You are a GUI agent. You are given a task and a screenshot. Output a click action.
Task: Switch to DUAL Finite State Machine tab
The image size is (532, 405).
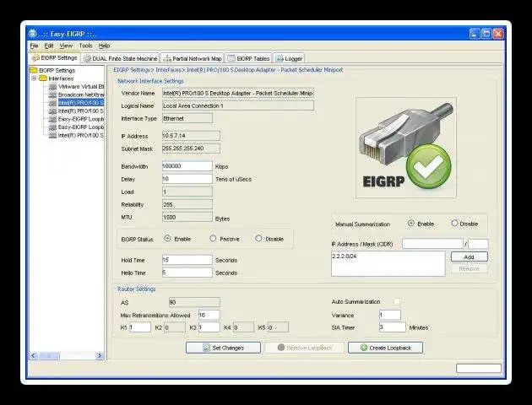pos(121,58)
